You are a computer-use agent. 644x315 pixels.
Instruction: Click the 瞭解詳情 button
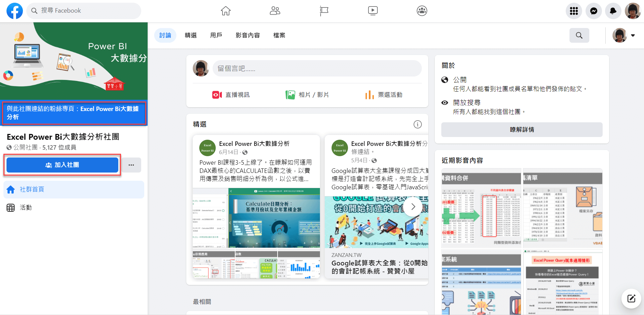[x=522, y=129]
